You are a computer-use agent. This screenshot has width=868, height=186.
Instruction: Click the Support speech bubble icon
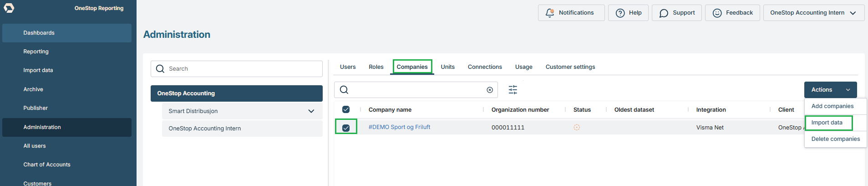tap(664, 13)
